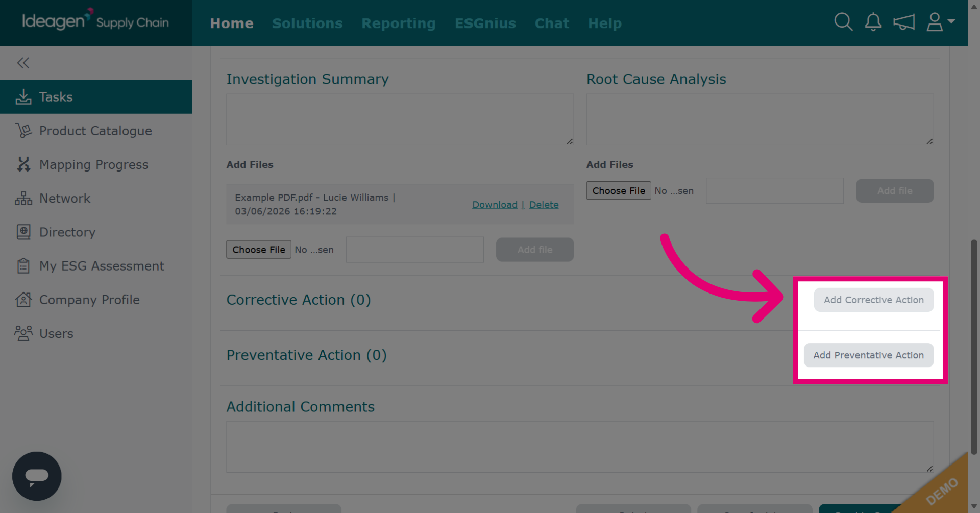This screenshot has height=513, width=980.
Task: Delete the Example PDF.pdf file
Action: (544, 204)
